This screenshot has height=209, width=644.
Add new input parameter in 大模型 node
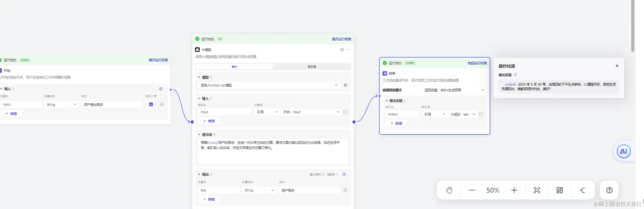point(209,121)
